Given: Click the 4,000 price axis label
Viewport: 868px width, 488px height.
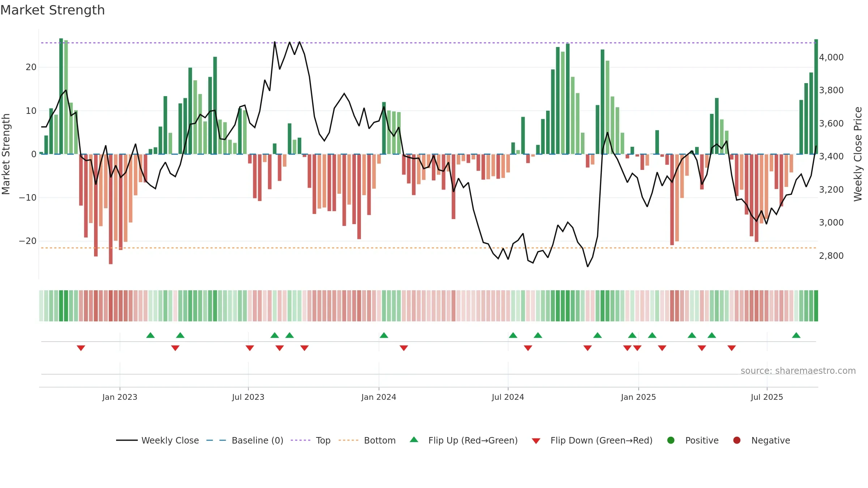Looking at the screenshot, I should [831, 57].
